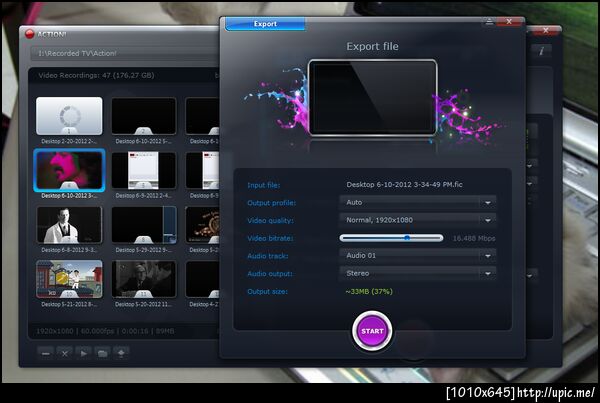Click the 1920x1080 | 60.000fps status text

pyautogui.click(x=105, y=331)
